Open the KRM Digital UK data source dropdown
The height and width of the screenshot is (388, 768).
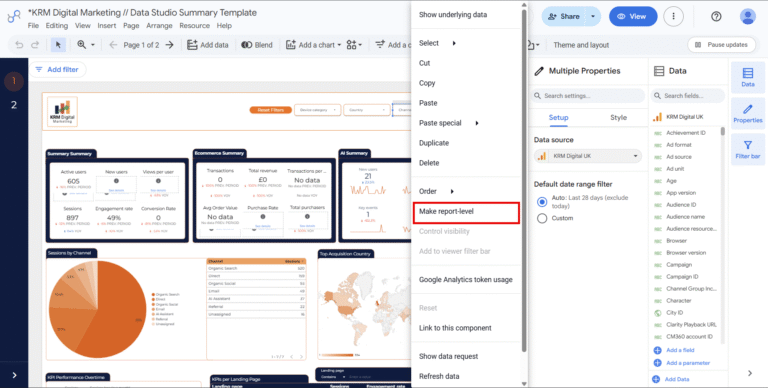tap(588, 156)
